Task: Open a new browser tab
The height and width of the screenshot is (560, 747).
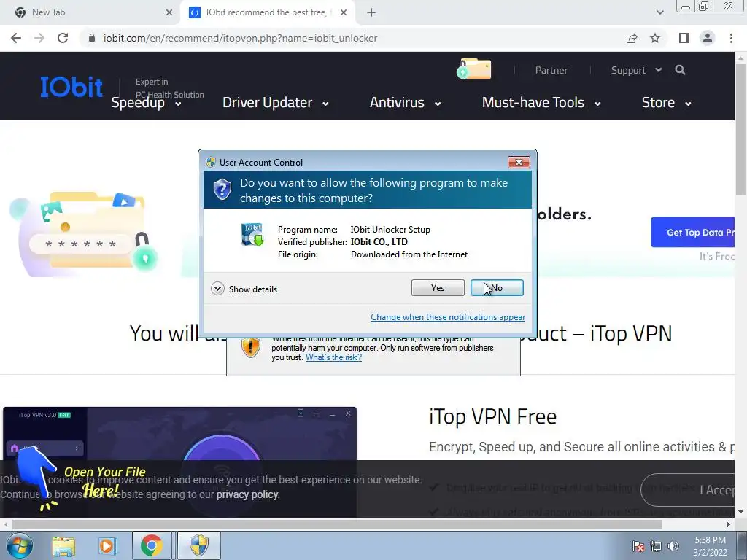Action: [371, 12]
